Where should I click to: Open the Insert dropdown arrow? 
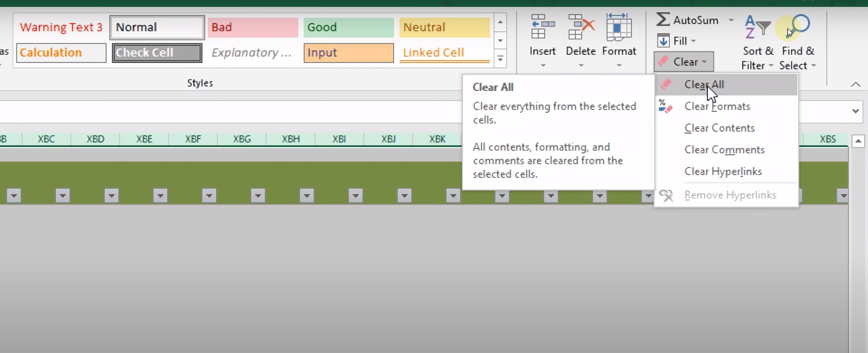click(543, 65)
